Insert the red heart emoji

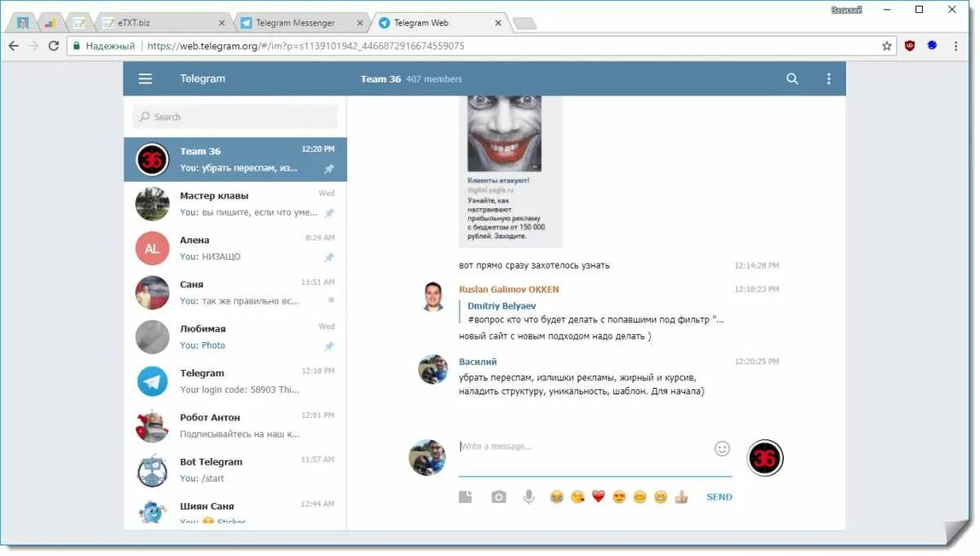(x=599, y=496)
